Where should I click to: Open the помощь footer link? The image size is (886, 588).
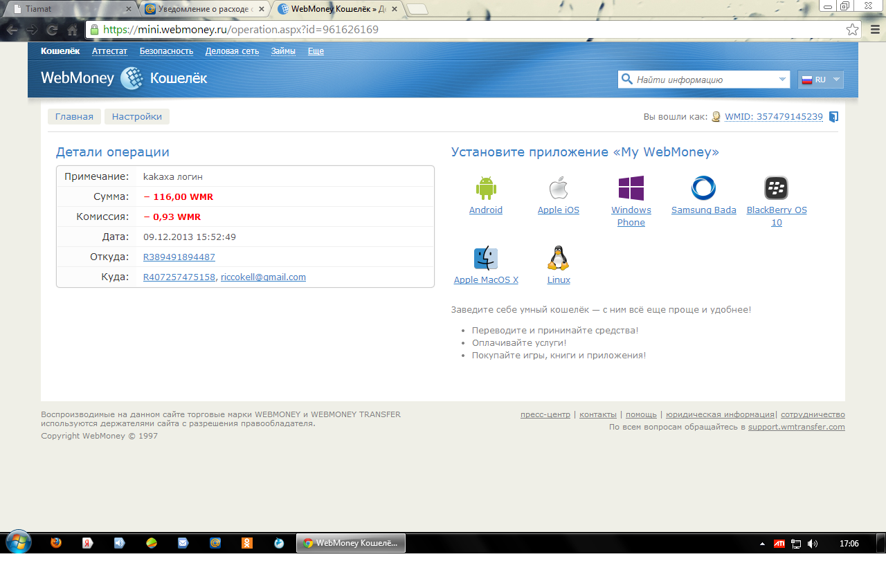641,414
